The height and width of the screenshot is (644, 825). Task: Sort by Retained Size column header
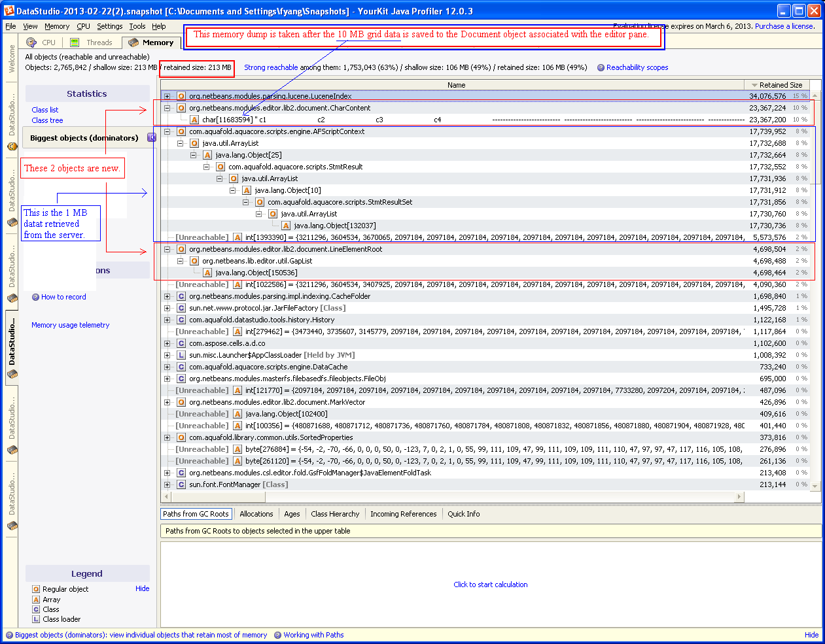777,85
